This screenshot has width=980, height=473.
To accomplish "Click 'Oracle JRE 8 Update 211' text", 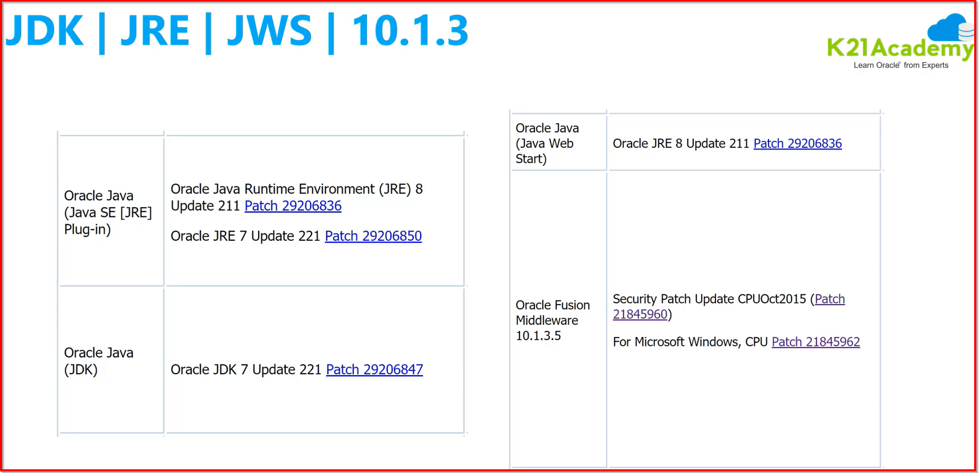I will point(681,143).
